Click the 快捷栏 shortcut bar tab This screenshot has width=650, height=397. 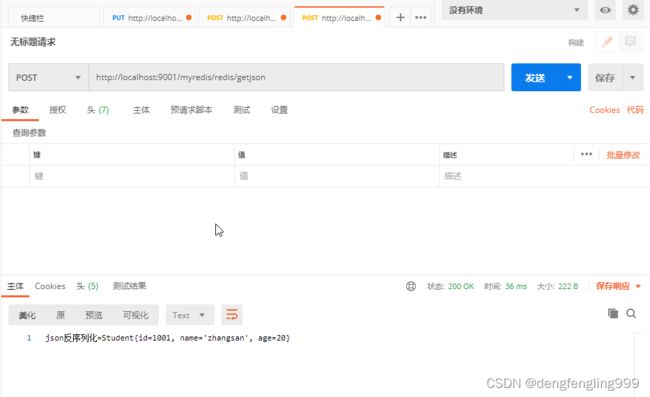32,18
